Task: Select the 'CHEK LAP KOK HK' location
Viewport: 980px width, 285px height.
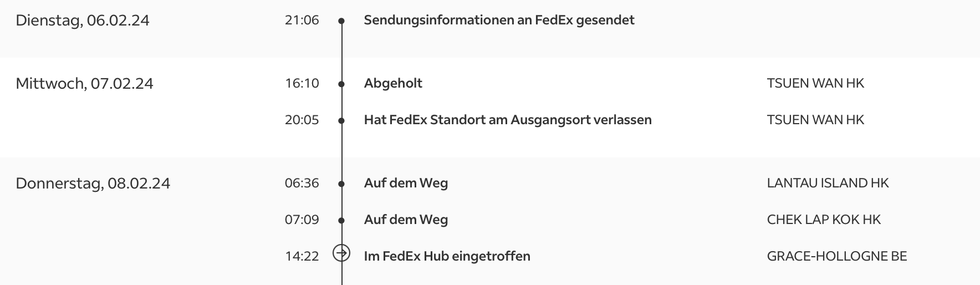Action: (x=824, y=220)
